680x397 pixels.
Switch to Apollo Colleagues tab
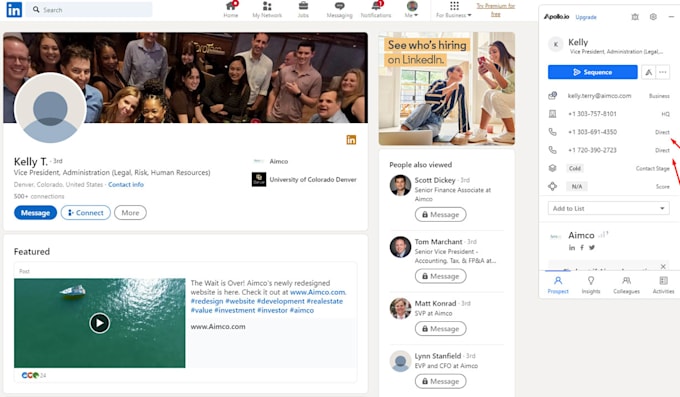click(626, 285)
